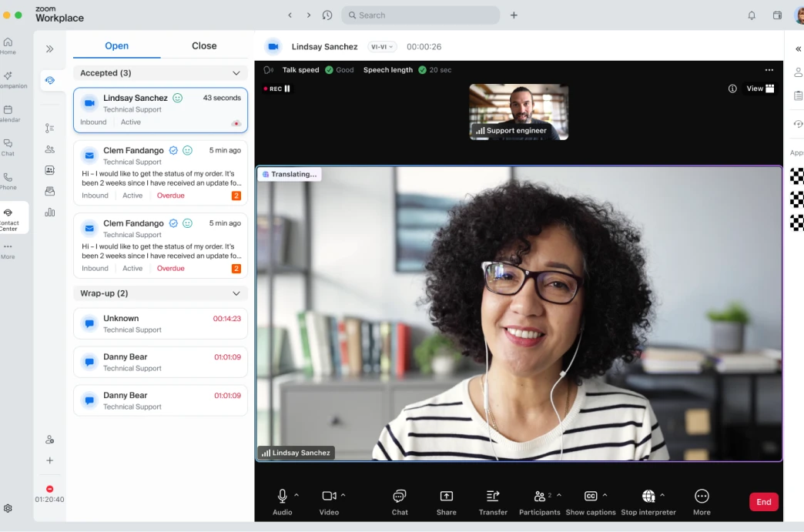Open More options in call toolbar

[702, 502]
